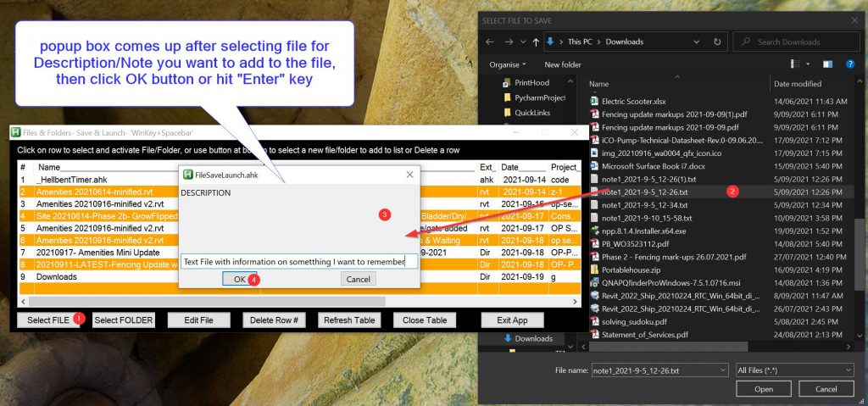Screen dimensions: 868x406
Task: Open the view options dropdown arrow
Action: [808, 64]
